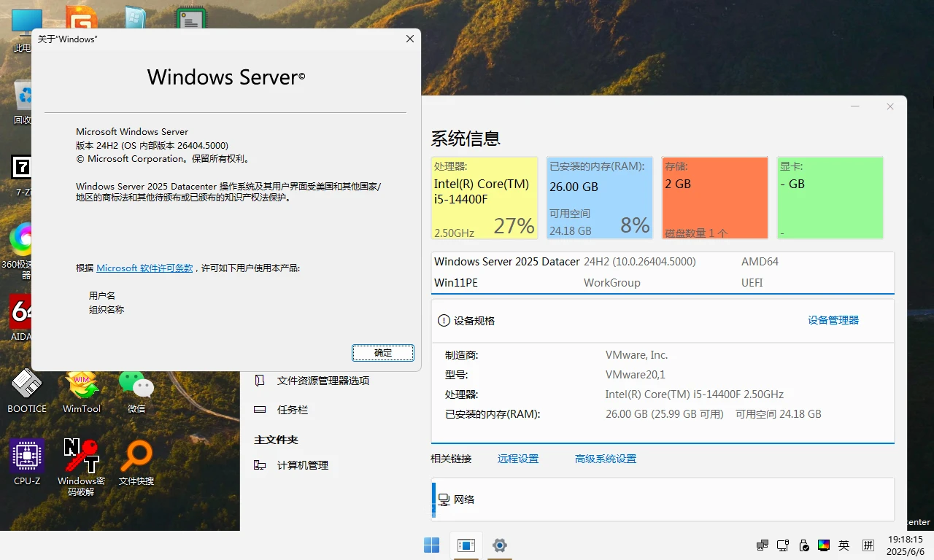Close the 系统信息 window
934x560 pixels.
tap(890, 106)
